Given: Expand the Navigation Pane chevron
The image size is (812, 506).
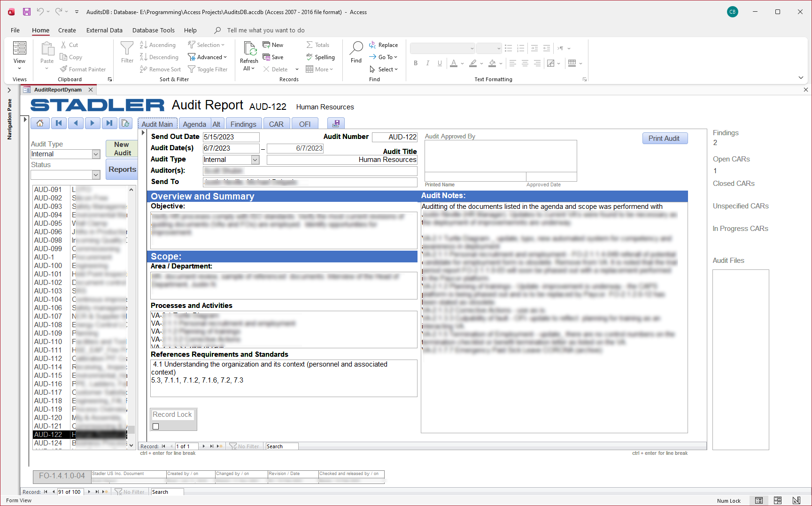Looking at the screenshot, I should [9, 90].
